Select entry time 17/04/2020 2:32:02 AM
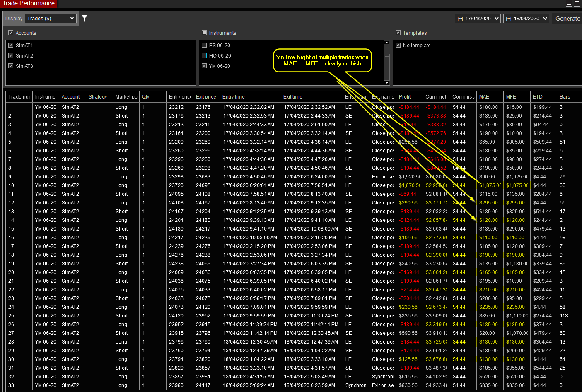 [x=249, y=107]
